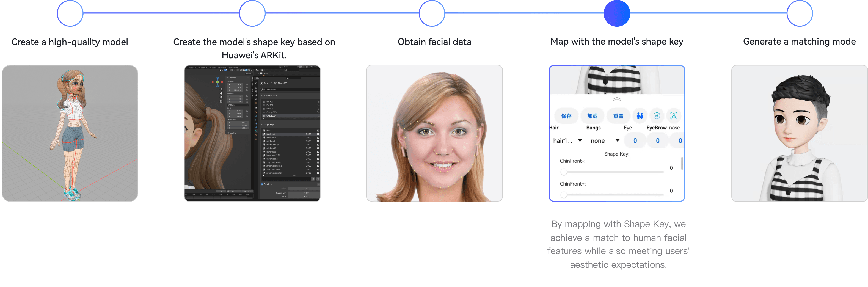Switch to the Rendering workspace tab

pyautogui.click(x=192, y=67)
